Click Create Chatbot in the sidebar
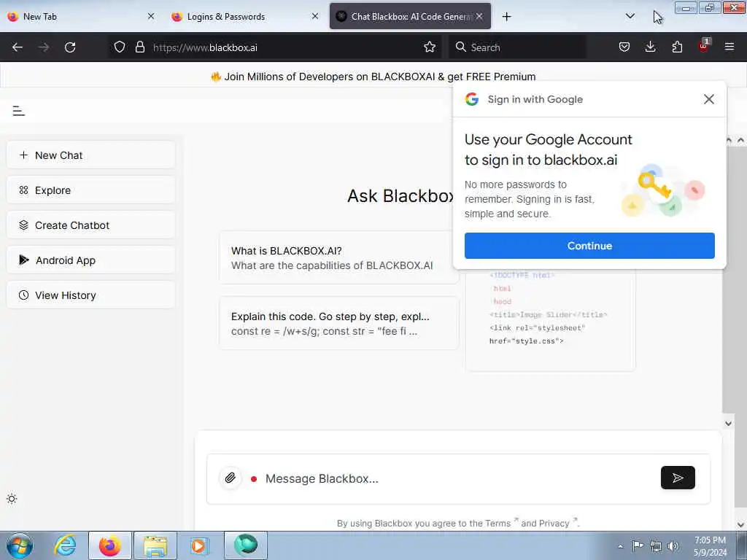Viewport: 747px width, 560px height. [x=91, y=225]
